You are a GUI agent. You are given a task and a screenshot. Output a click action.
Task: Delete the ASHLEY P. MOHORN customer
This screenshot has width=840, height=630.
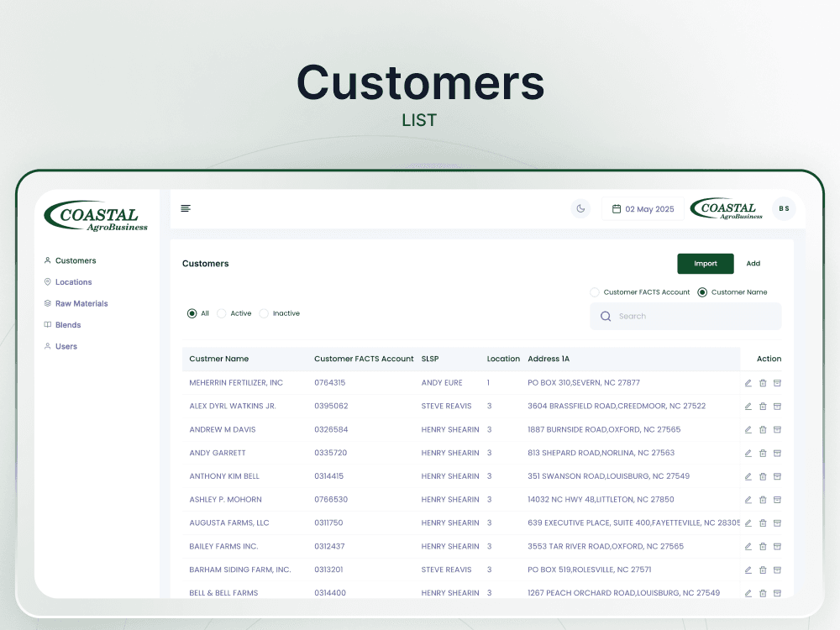point(763,500)
